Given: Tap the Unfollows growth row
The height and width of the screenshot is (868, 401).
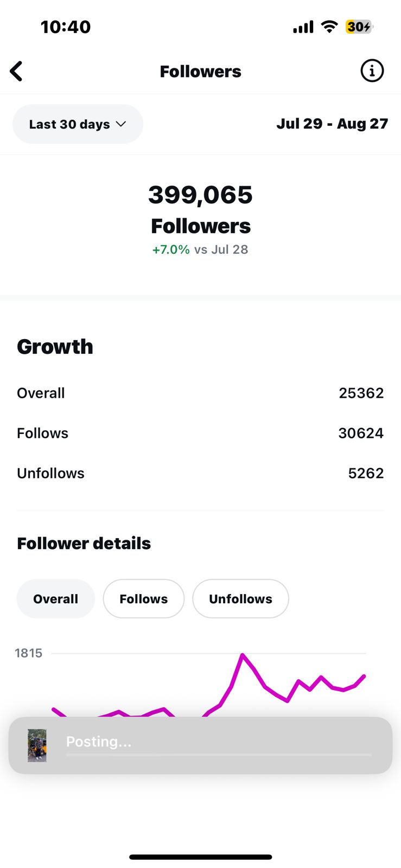Looking at the screenshot, I should pyautogui.click(x=200, y=473).
